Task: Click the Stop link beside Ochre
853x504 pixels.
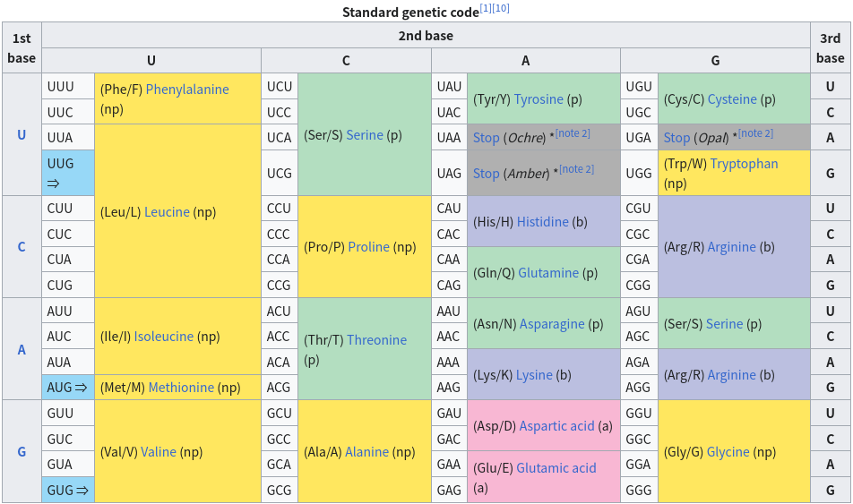Action: coord(486,138)
